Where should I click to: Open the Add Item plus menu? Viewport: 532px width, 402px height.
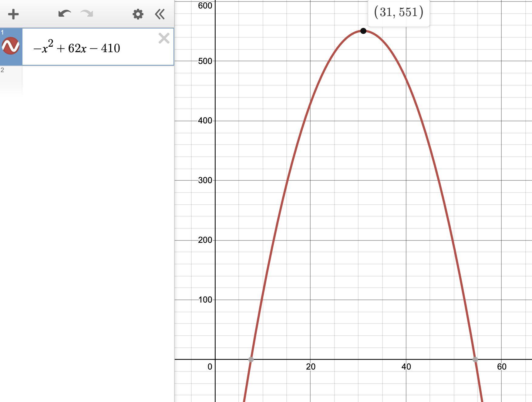click(x=13, y=14)
